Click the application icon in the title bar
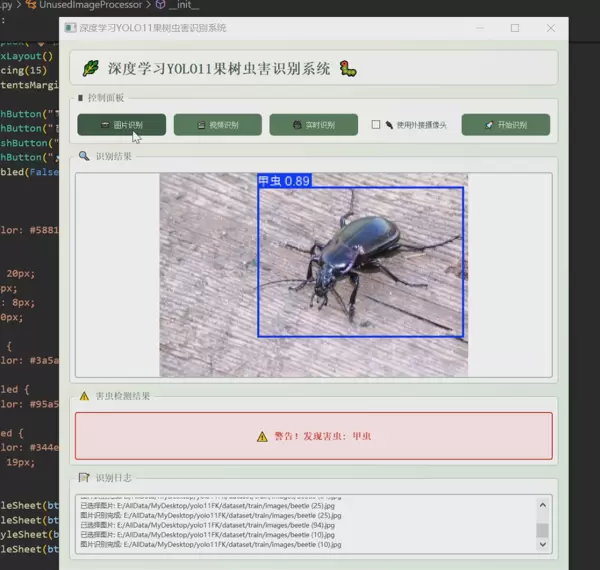600x570 pixels. click(70, 28)
